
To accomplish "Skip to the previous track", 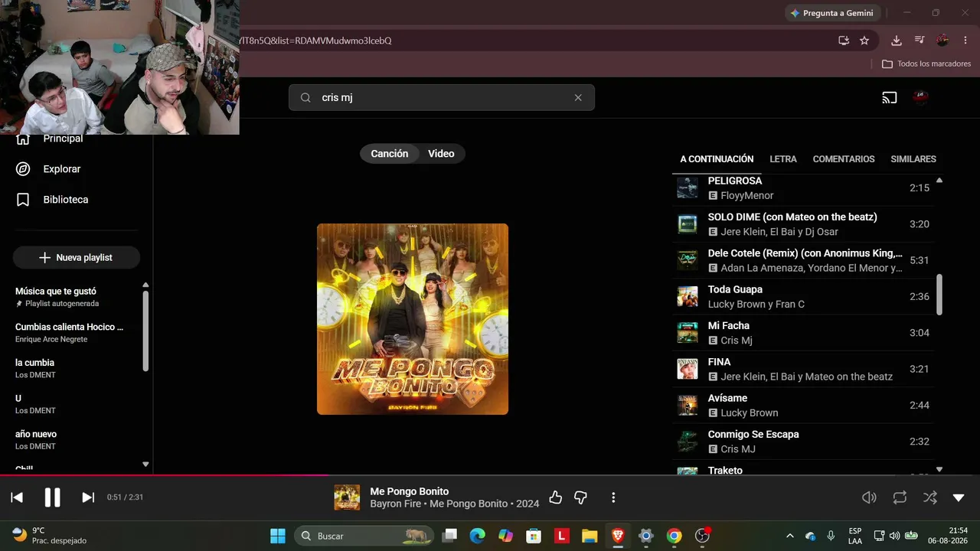I will (17, 497).
